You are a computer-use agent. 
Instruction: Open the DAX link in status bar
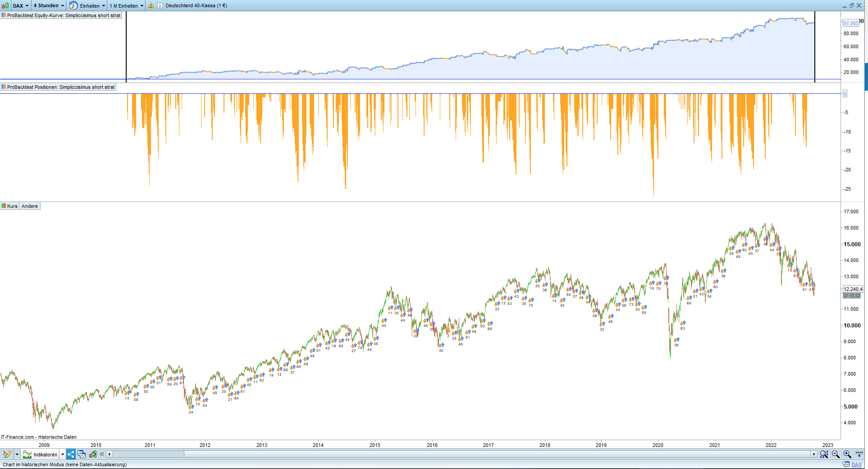[857, 464]
